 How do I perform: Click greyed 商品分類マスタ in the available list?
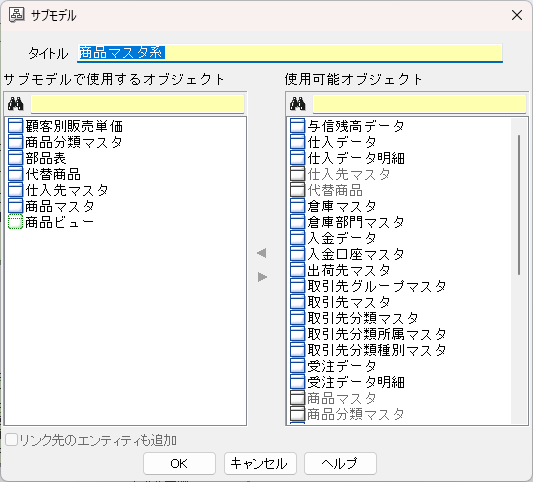point(356,414)
